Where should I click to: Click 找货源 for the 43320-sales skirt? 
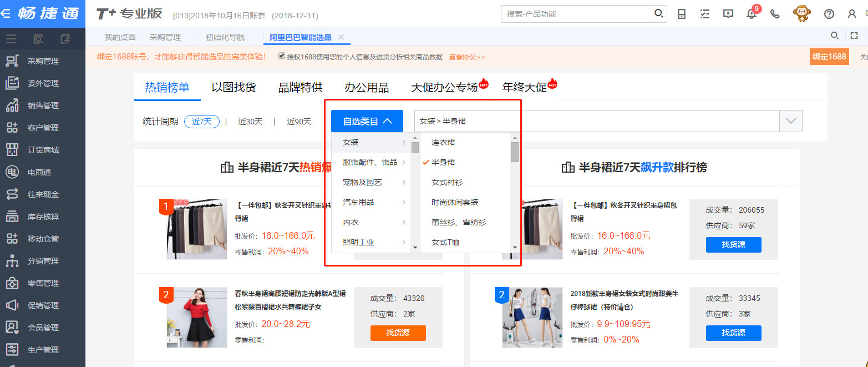click(398, 333)
